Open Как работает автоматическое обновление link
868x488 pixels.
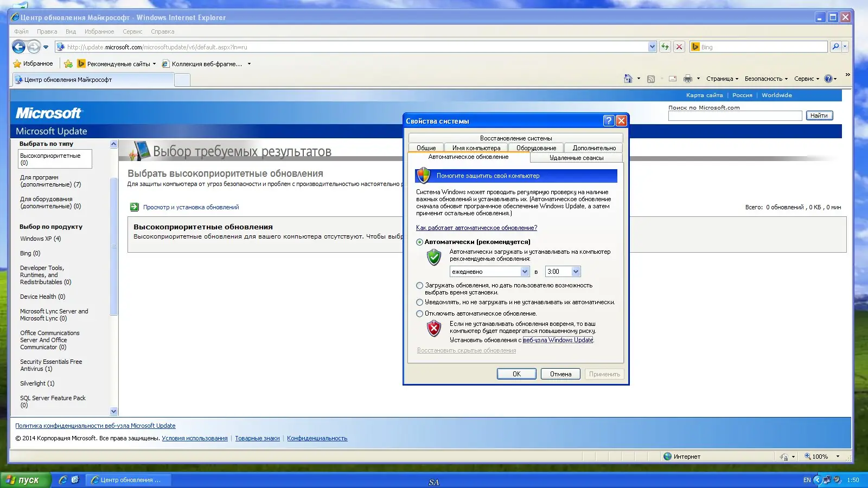tap(476, 228)
